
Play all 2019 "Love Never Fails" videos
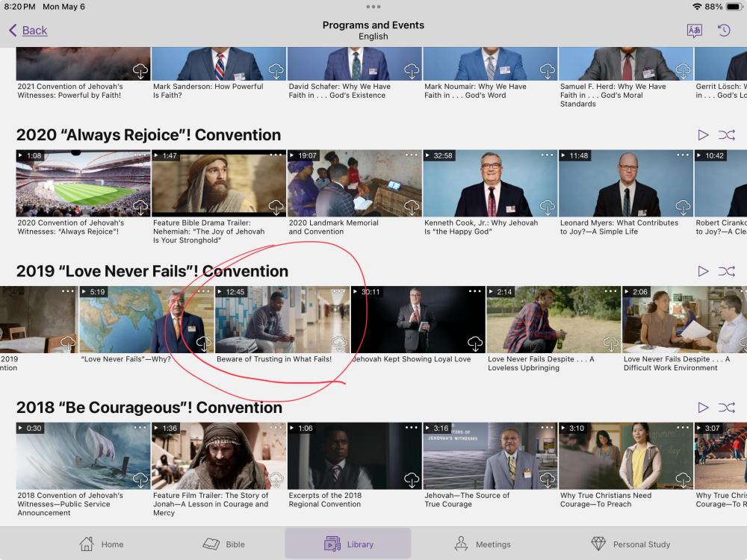pyautogui.click(x=703, y=271)
